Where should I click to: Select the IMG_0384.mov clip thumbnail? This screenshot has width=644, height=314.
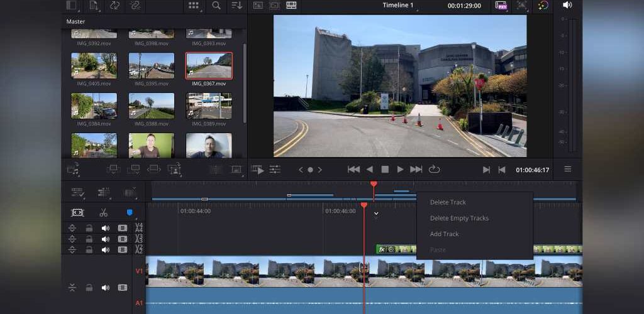point(94,106)
